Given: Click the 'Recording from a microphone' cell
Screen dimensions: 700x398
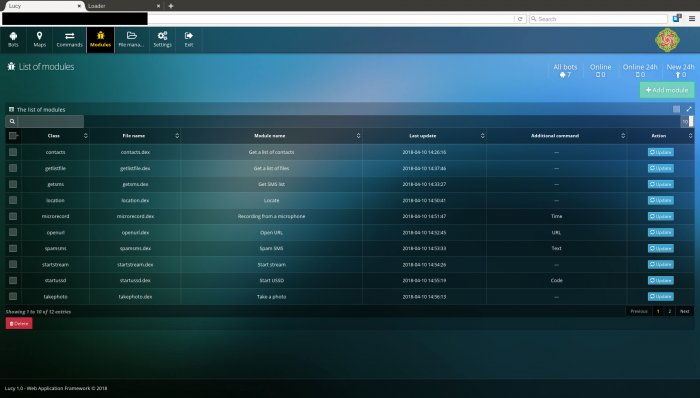Looking at the screenshot, I should [271, 216].
